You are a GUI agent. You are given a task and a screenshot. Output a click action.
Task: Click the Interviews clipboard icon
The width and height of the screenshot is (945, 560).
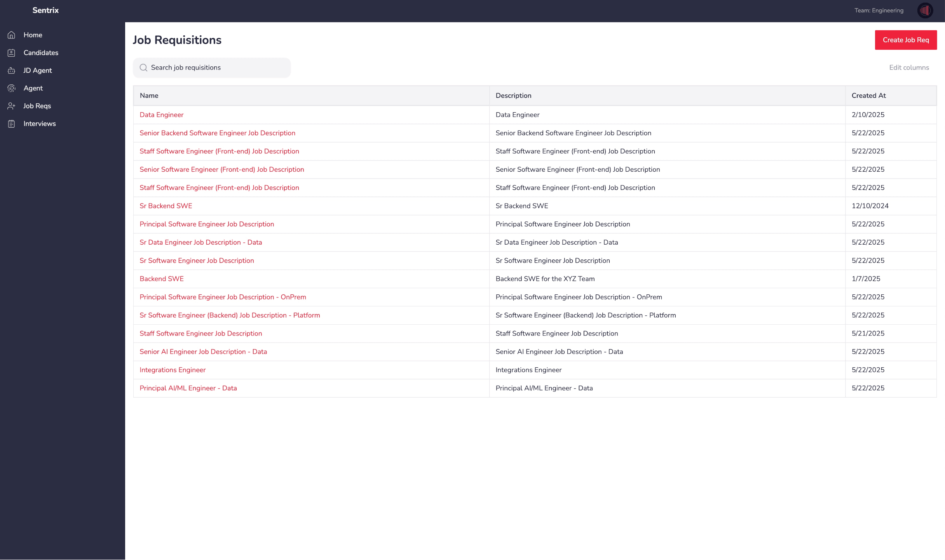[11, 124]
